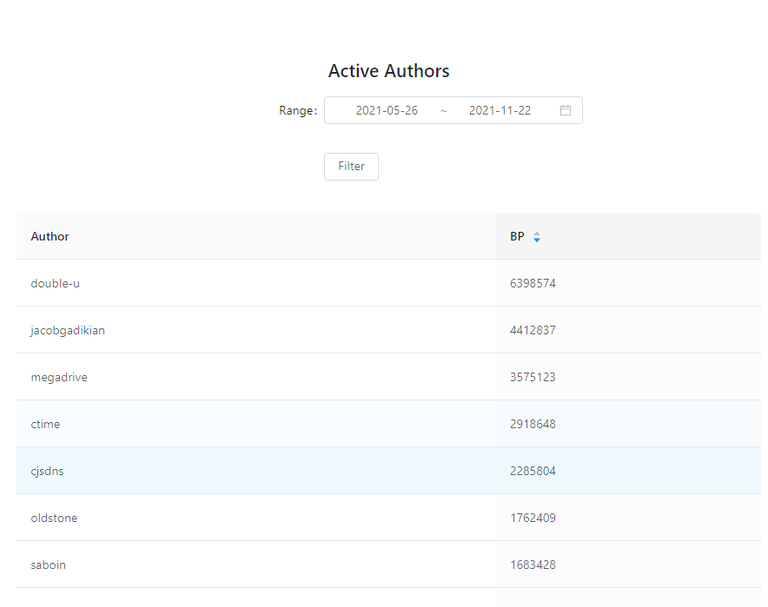Click BP value 6398574
768x607 pixels.
pyautogui.click(x=533, y=284)
